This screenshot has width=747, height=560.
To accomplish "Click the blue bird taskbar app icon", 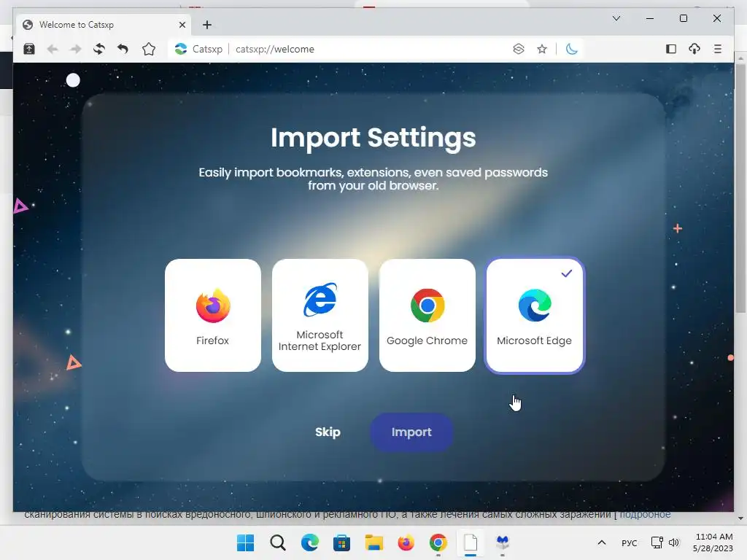I will [x=503, y=542].
